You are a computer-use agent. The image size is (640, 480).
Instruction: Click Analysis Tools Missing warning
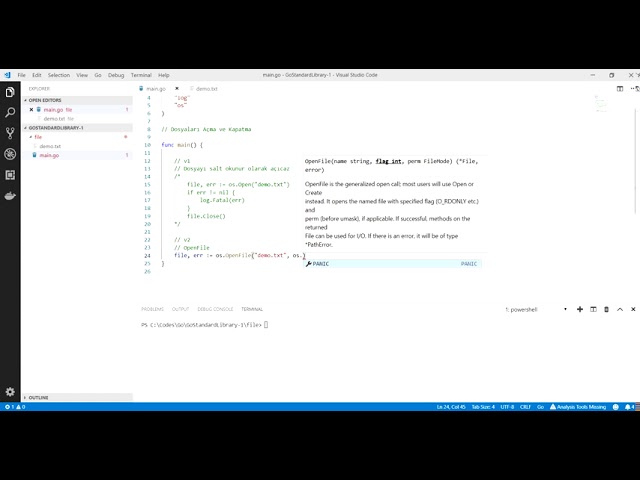[x=578, y=407]
